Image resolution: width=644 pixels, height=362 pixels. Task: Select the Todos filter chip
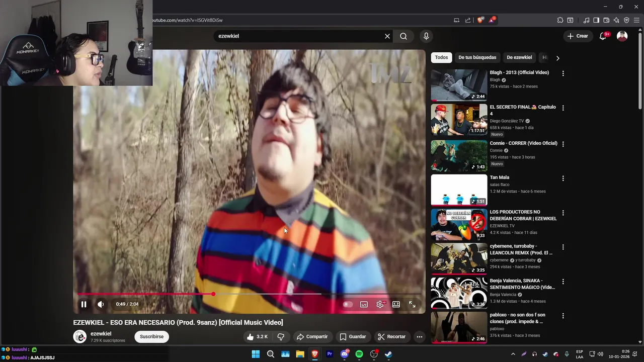coord(441,57)
